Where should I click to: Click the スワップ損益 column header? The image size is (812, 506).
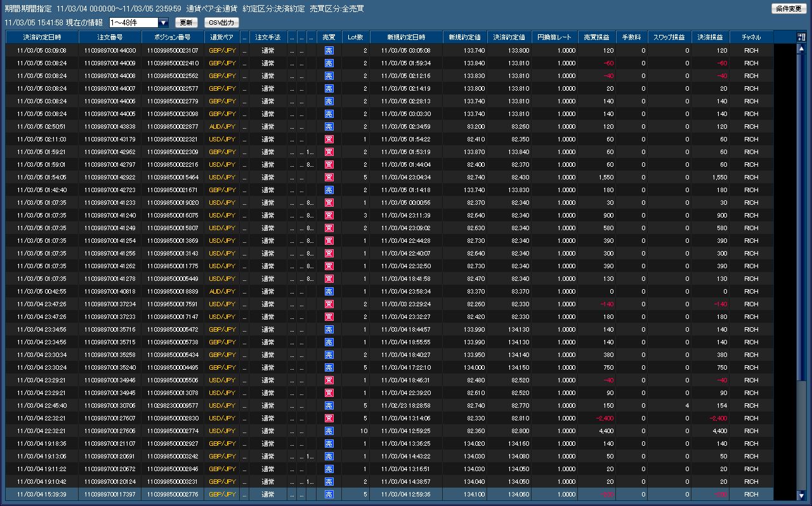click(x=669, y=37)
